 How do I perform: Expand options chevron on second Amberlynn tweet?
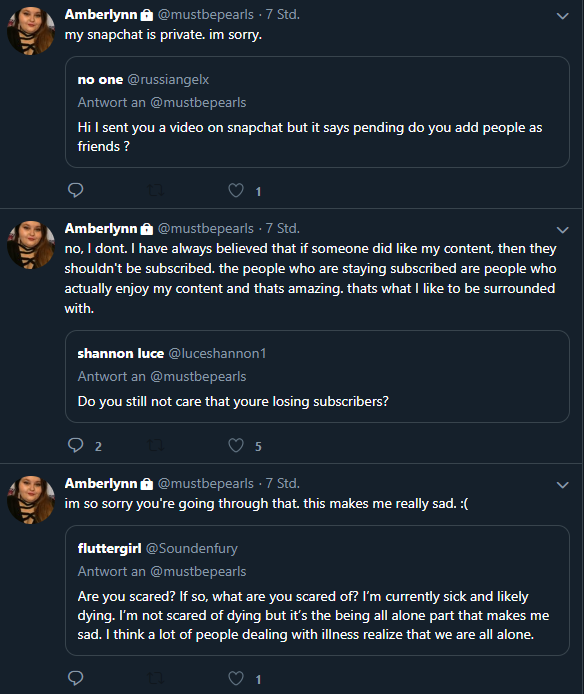[562, 230]
